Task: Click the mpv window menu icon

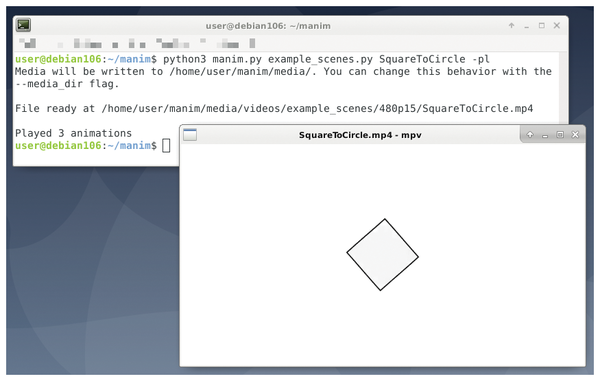Action: [190, 135]
